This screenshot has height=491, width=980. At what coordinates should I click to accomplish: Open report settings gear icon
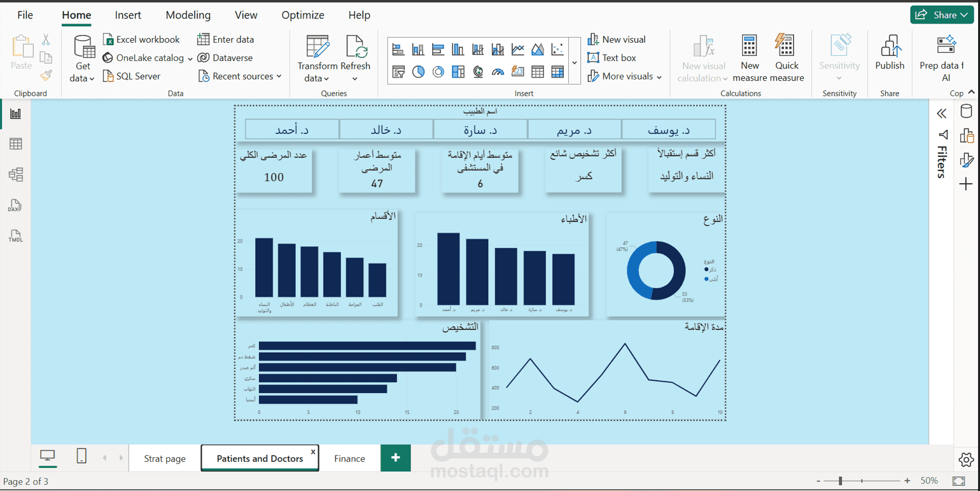[965, 459]
